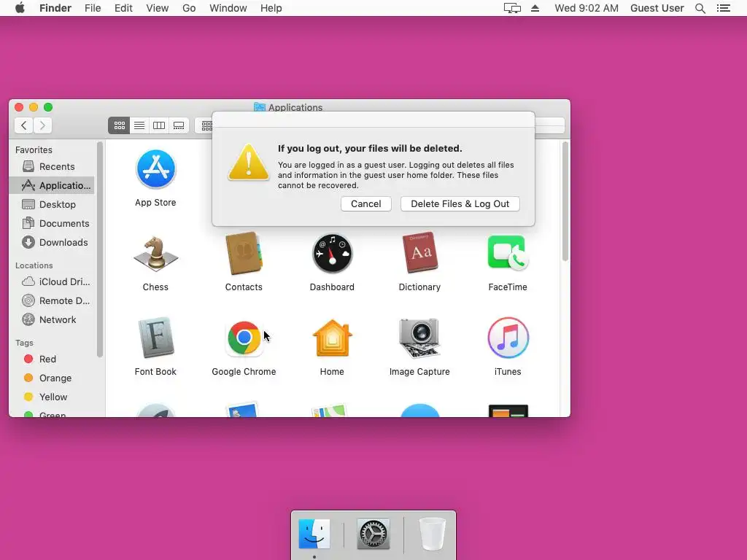Screen dimensions: 747x560
Task: Open the Image Capture app
Action: coord(419,338)
